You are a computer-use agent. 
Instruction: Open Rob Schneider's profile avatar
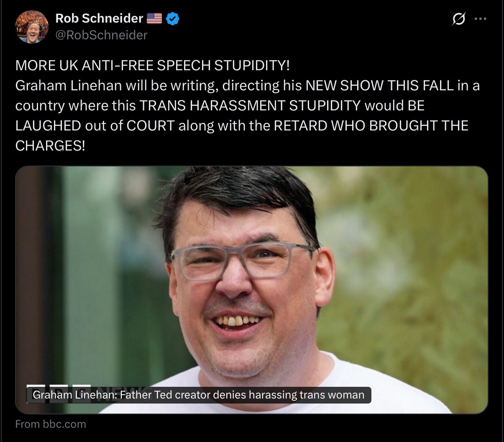point(32,27)
